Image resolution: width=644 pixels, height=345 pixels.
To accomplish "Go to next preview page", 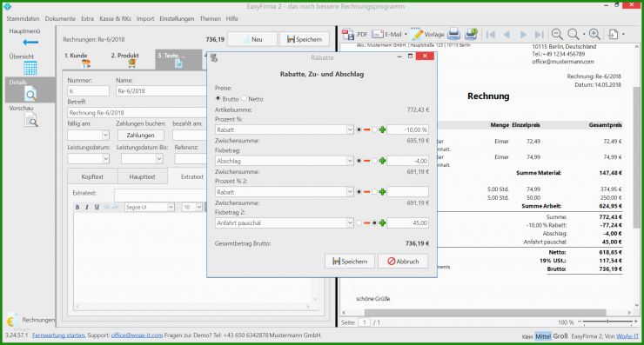I will [523, 35].
